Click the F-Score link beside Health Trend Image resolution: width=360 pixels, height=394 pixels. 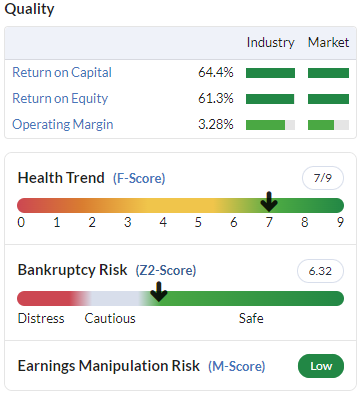point(139,178)
